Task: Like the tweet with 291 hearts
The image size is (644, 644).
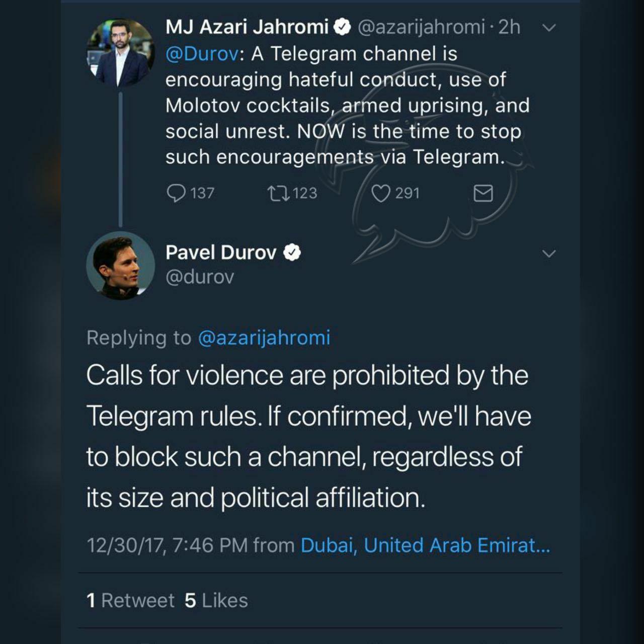Action: pos(381,193)
